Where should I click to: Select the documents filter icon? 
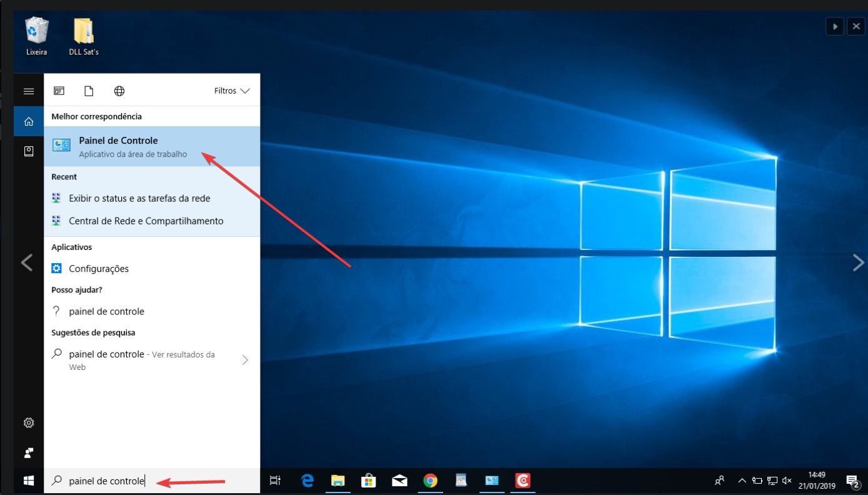pos(89,91)
